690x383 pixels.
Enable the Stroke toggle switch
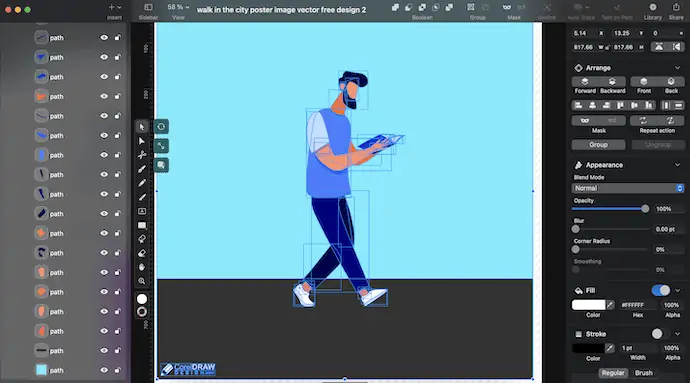tap(661, 334)
